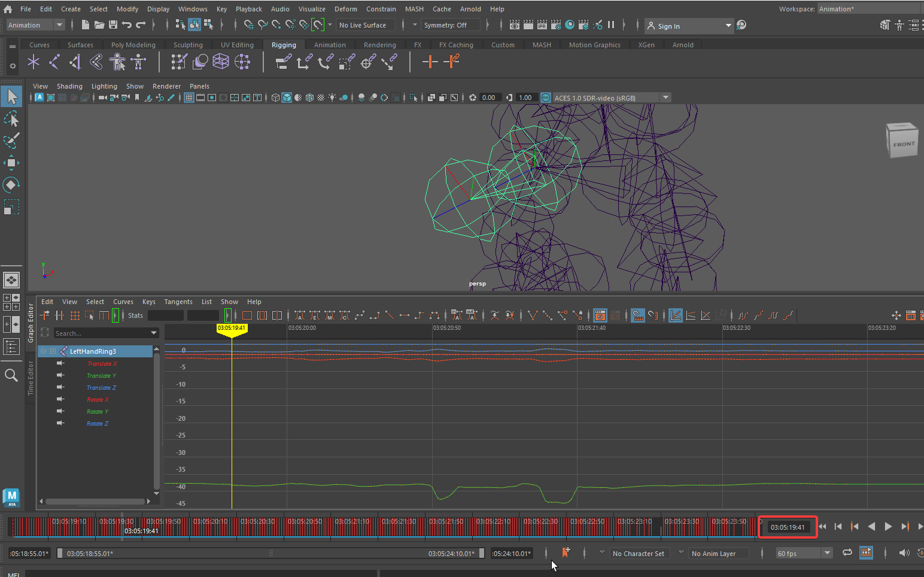The height and width of the screenshot is (577, 924).
Task: Activate the Move tool in the toolbox
Action: pyautogui.click(x=11, y=163)
